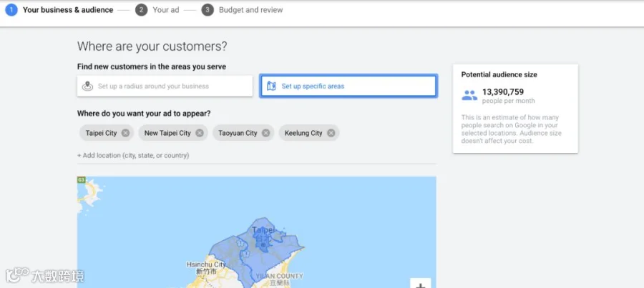Viewport: 644px width, 288px height.
Task: Choose Set up a radius around your business
Action: [x=165, y=86]
